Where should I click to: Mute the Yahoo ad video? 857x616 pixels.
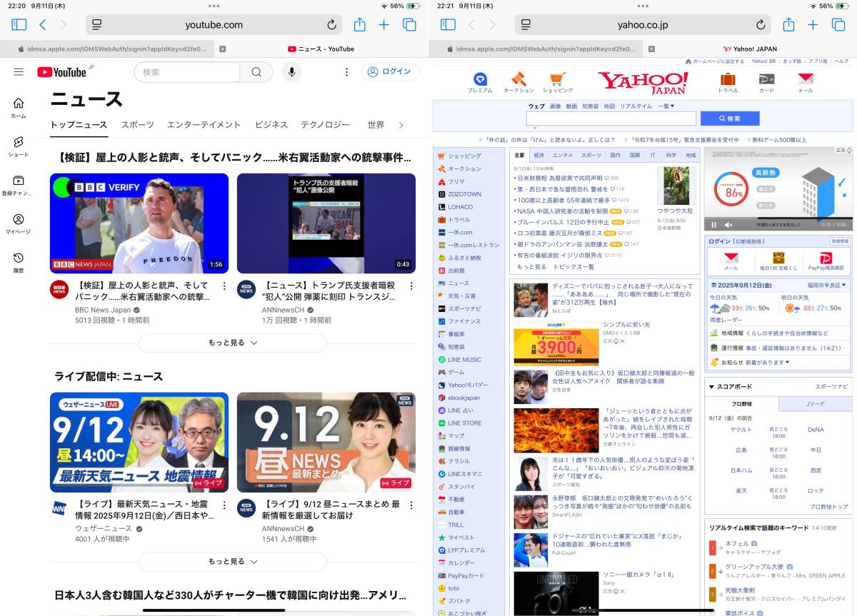click(x=728, y=225)
